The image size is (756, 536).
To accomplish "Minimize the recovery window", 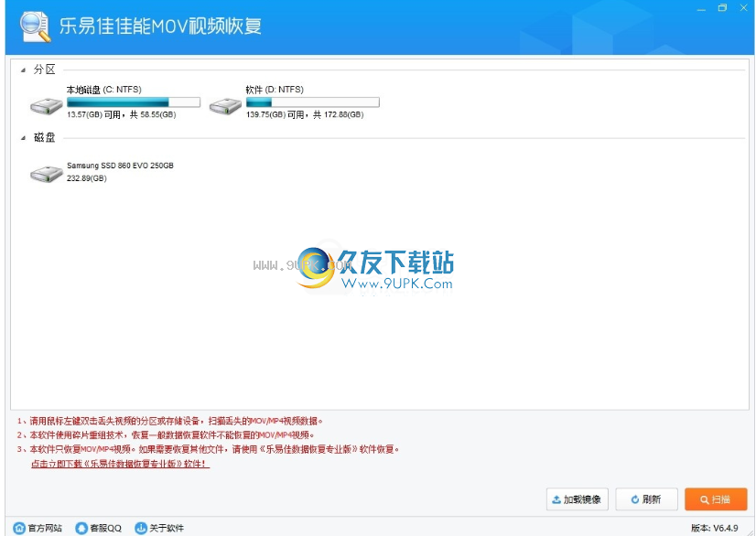I will (701, 8).
